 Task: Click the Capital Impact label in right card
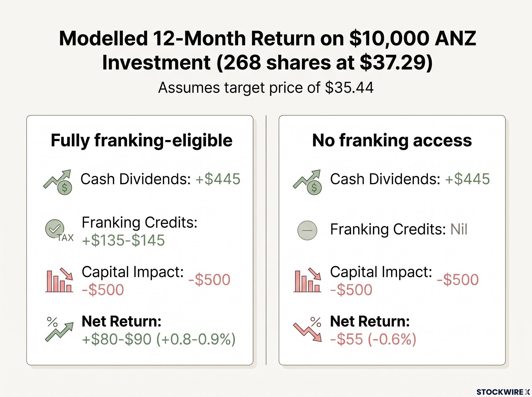pos(381,272)
